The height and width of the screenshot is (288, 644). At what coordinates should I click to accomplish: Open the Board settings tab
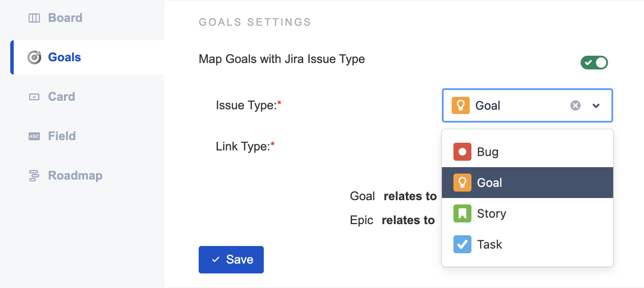65,18
